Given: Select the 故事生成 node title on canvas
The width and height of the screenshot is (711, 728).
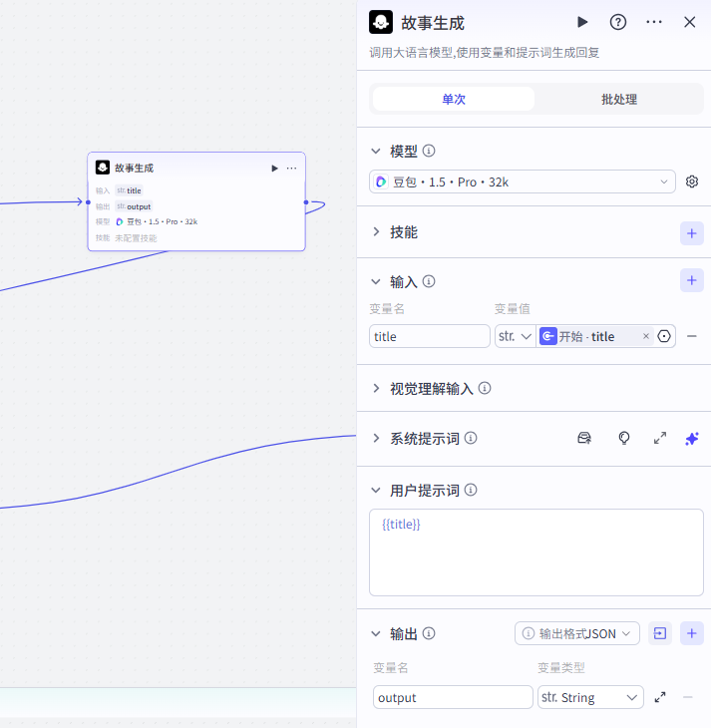Looking at the screenshot, I should tap(134, 169).
